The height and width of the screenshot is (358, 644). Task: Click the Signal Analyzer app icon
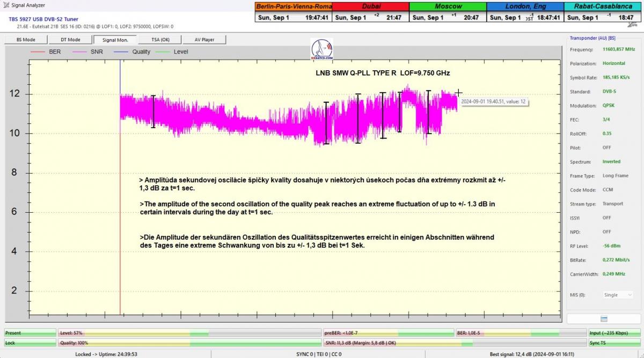click(x=5, y=5)
